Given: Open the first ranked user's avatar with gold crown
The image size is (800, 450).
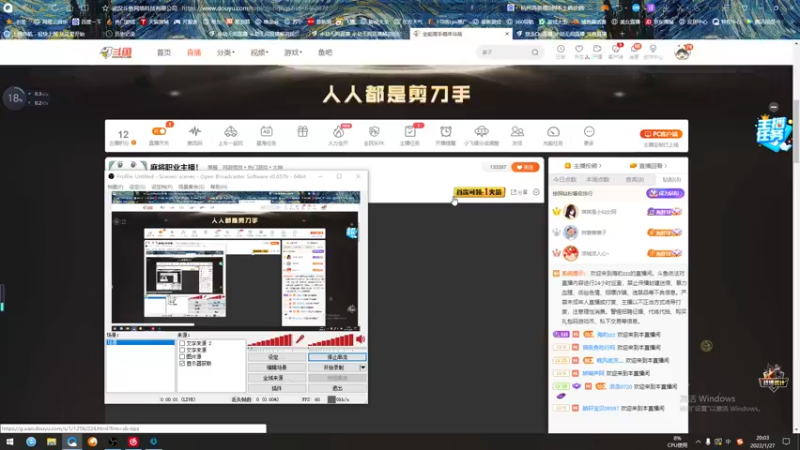Looking at the screenshot, I should click(x=570, y=211).
